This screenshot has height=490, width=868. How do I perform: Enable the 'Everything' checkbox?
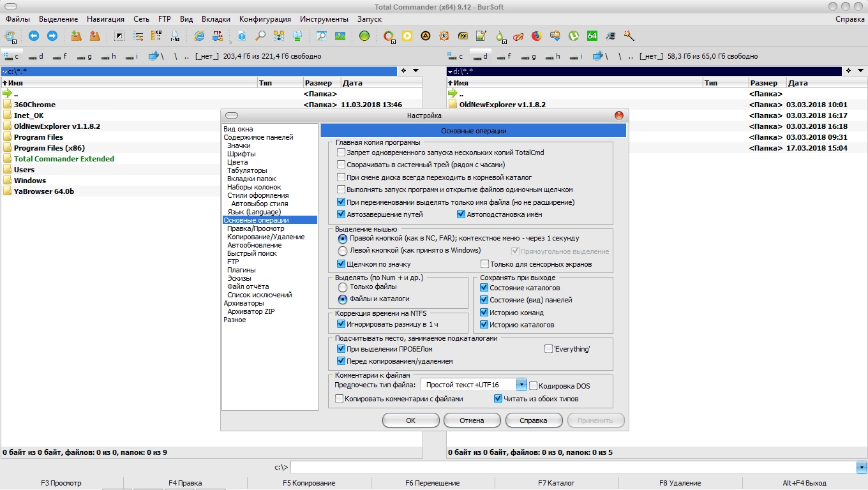(548, 349)
